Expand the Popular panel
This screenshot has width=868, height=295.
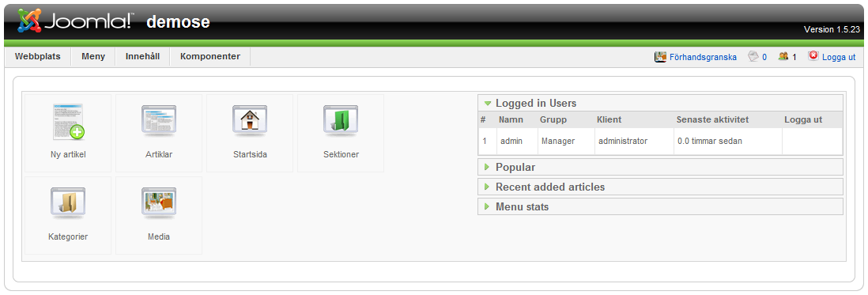(487, 167)
